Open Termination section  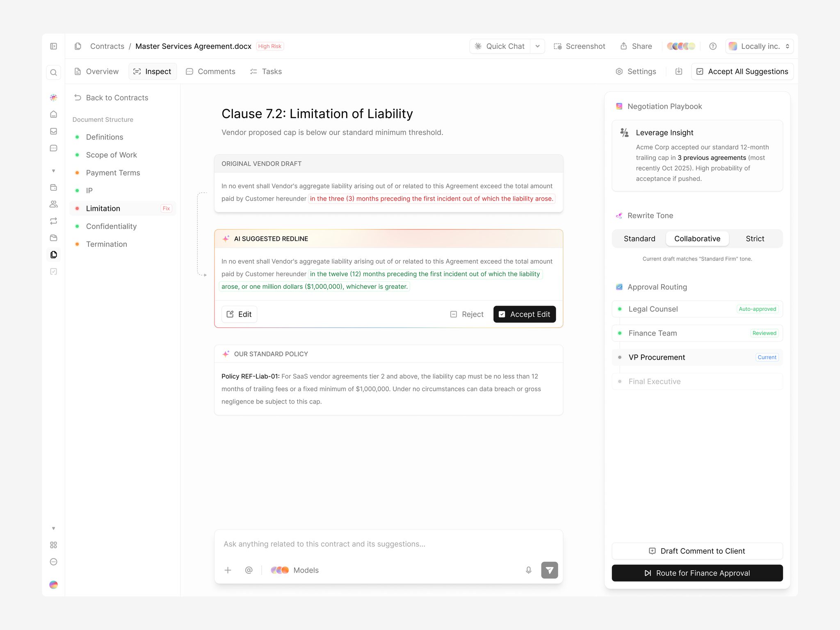[x=123, y=244]
